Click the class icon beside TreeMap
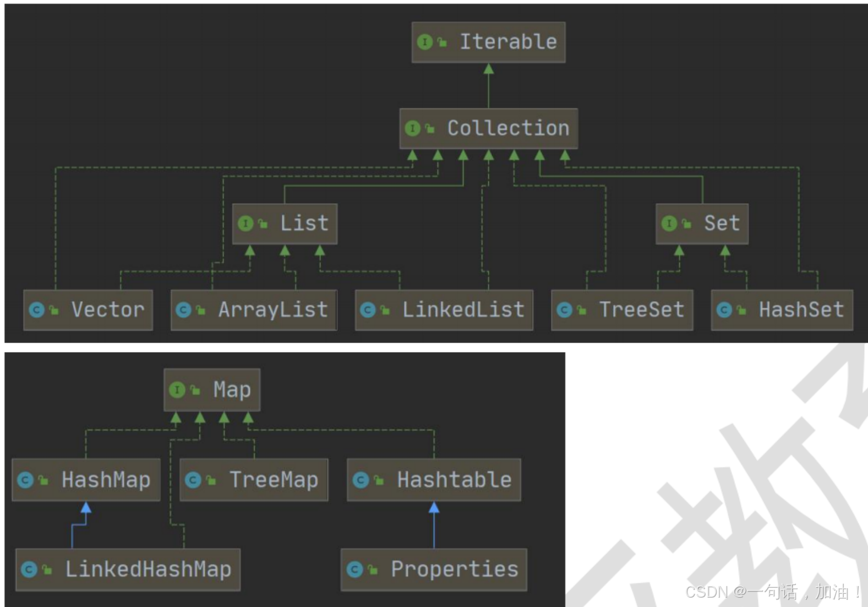This screenshot has height=607, width=868. 193,480
